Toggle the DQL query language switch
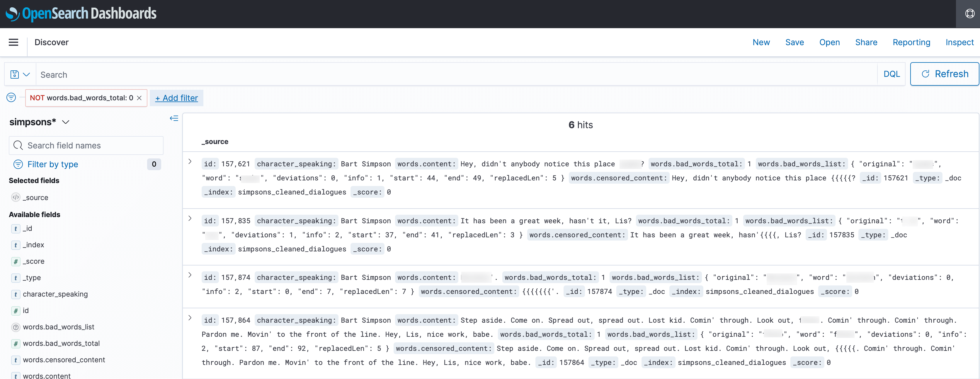Screen dimensions: 980x379 [x=891, y=74]
